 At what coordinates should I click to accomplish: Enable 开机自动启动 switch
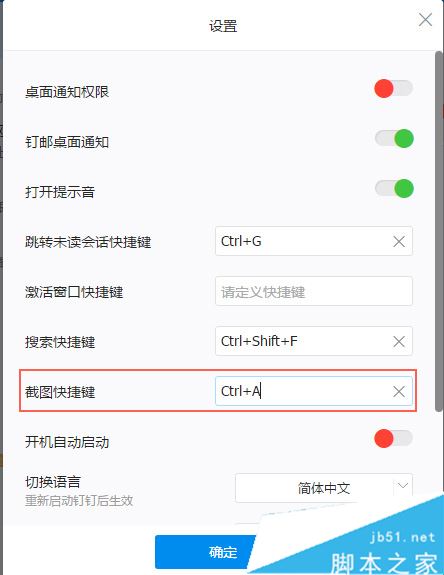click(x=393, y=438)
